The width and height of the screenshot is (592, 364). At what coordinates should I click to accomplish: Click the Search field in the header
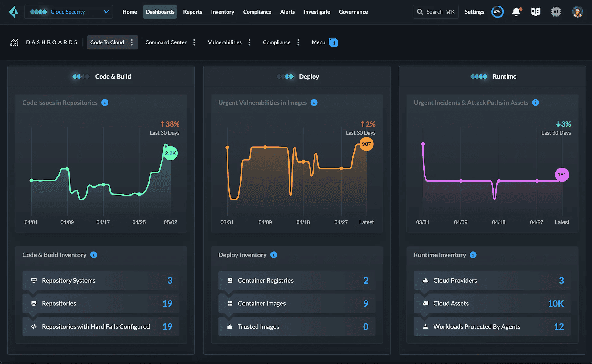click(x=436, y=12)
